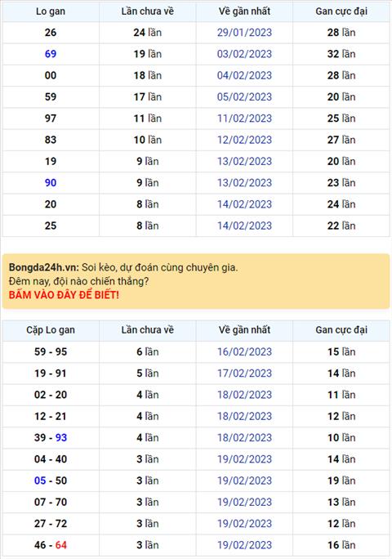
Task: Click the second table's Gan cực đại header
Action: pyautogui.click(x=341, y=330)
